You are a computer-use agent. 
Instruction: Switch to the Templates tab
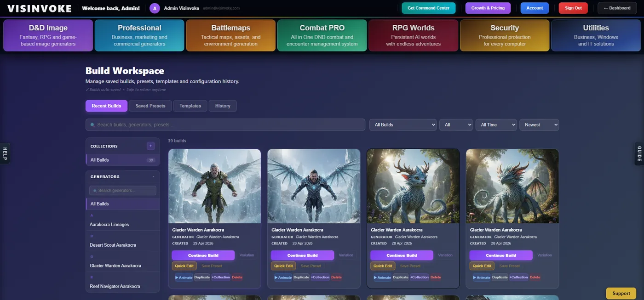point(190,106)
